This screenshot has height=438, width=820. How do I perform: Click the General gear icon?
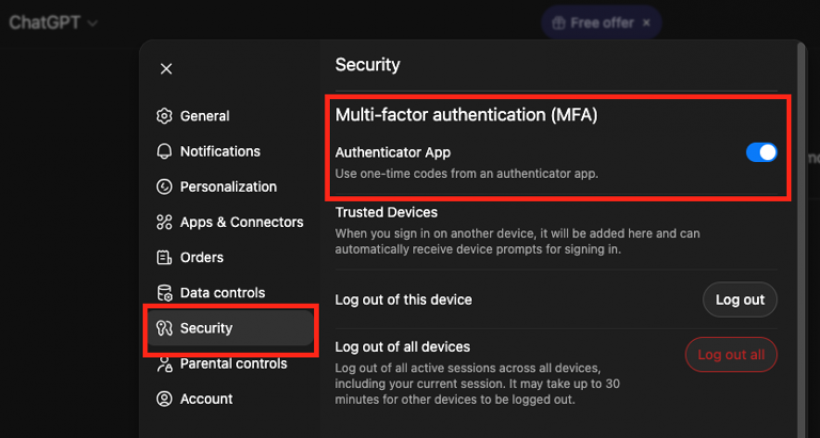point(165,116)
